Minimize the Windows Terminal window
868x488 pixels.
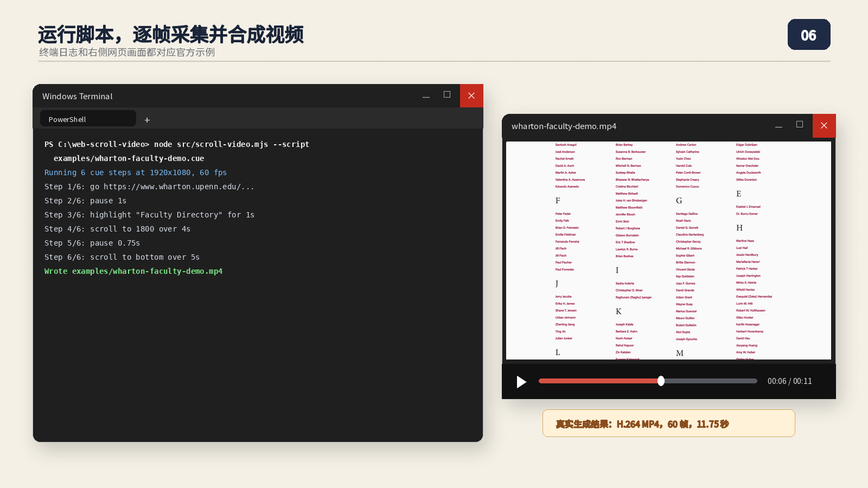426,96
